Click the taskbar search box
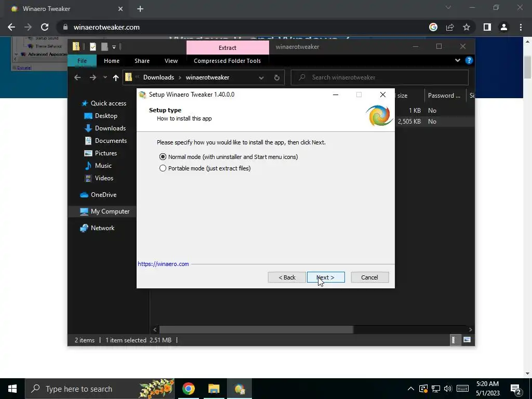 click(100, 389)
